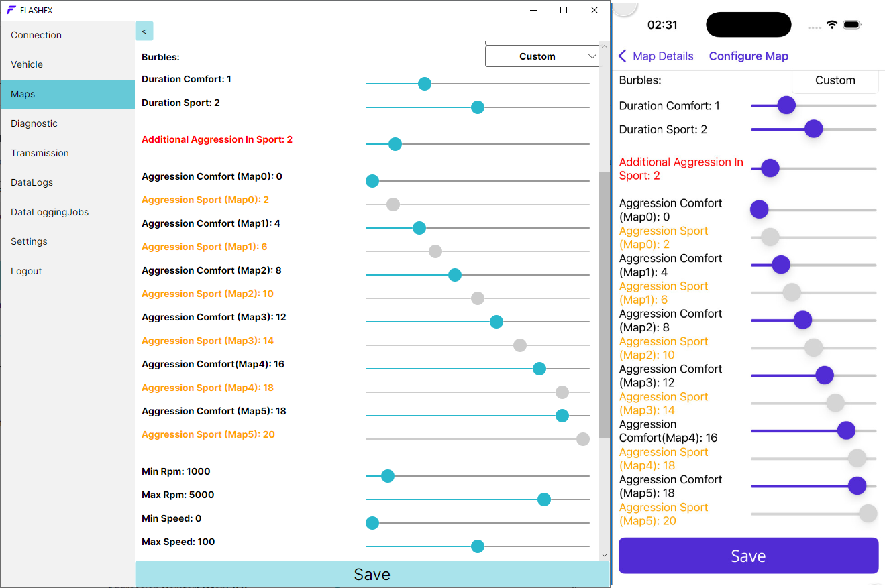Open the mobile Burbles Custom picker
This screenshot has height=588, width=885.
(835, 80)
